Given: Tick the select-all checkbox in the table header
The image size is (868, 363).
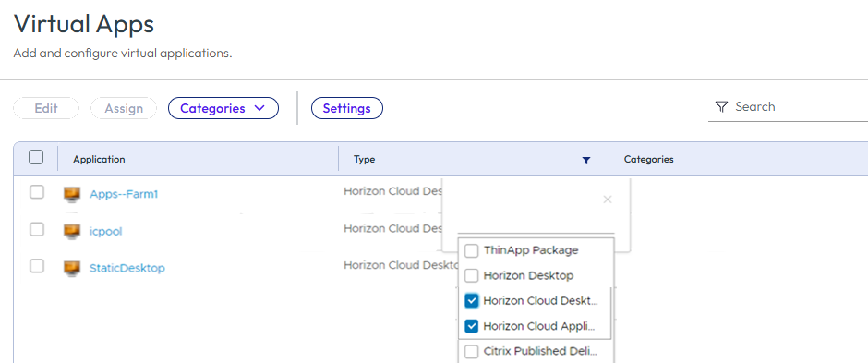Looking at the screenshot, I should (x=36, y=158).
